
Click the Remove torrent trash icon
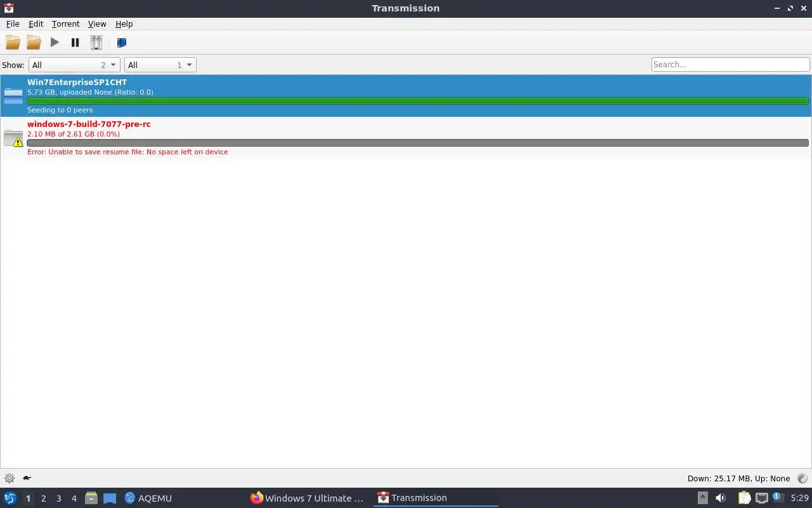(96, 43)
